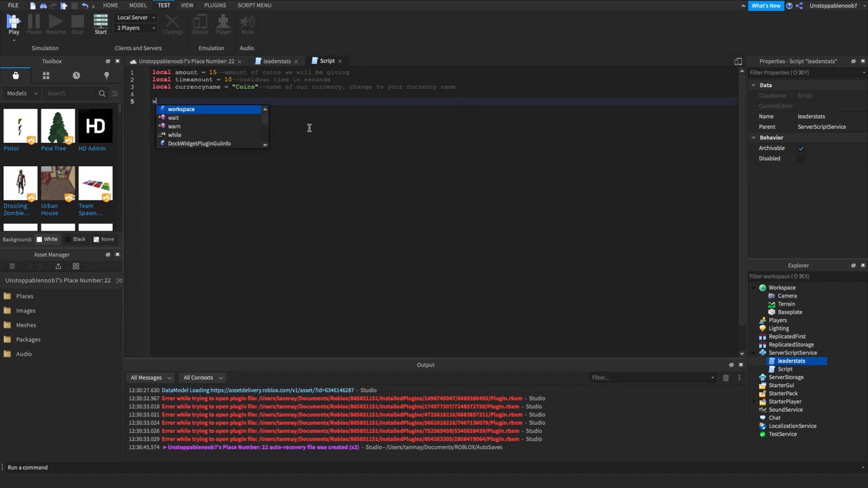The width and height of the screenshot is (868, 488).
Task: Open the All Messages output filter dropdown
Action: (151, 378)
